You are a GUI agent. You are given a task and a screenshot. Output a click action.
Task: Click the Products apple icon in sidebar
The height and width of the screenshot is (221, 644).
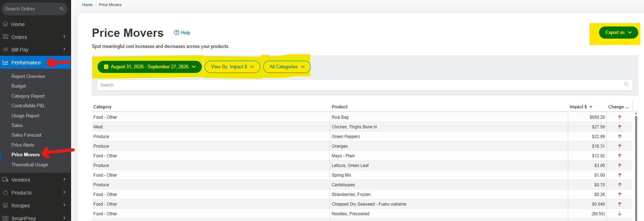5,192
